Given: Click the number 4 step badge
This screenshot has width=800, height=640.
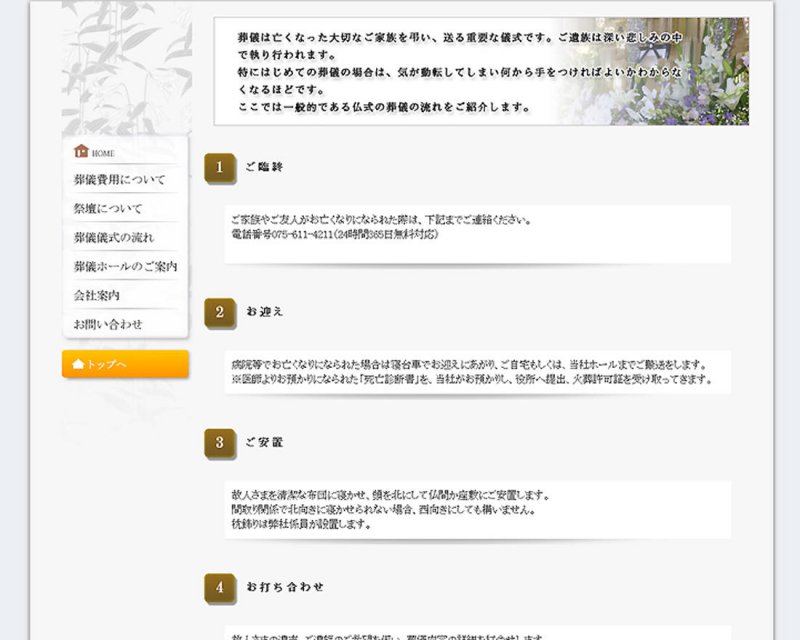Looking at the screenshot, I should [219, 588].
